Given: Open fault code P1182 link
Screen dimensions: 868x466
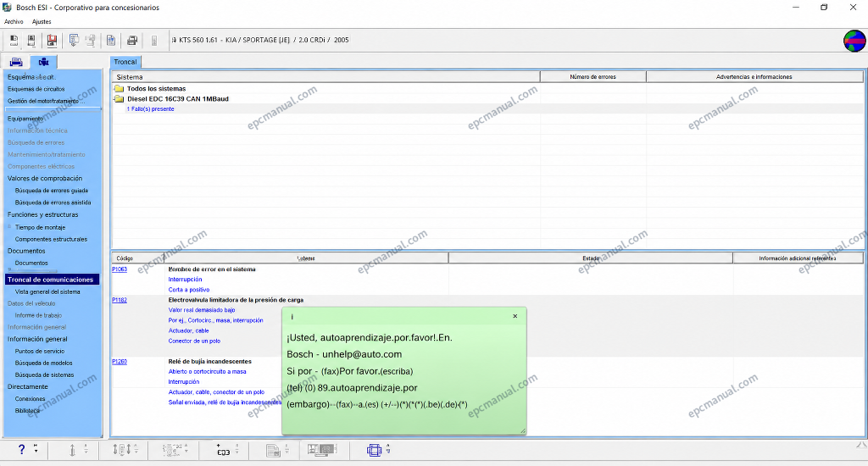Looking at the screenshot, I should 120,300.
